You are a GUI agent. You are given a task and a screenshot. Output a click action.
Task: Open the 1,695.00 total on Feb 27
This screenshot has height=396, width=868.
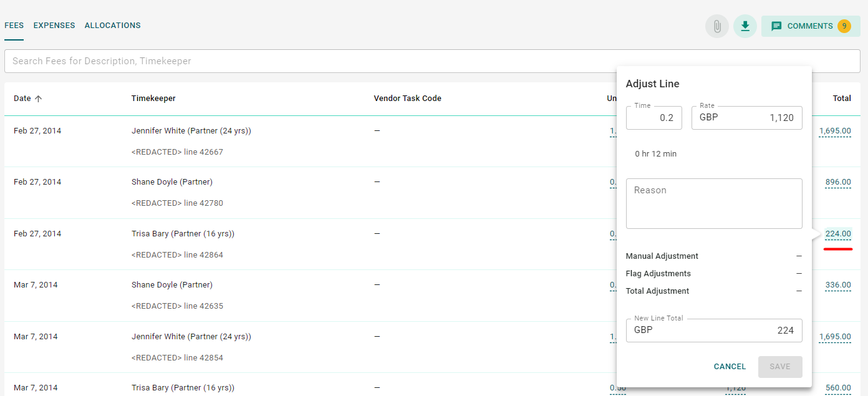pos(835,131)
